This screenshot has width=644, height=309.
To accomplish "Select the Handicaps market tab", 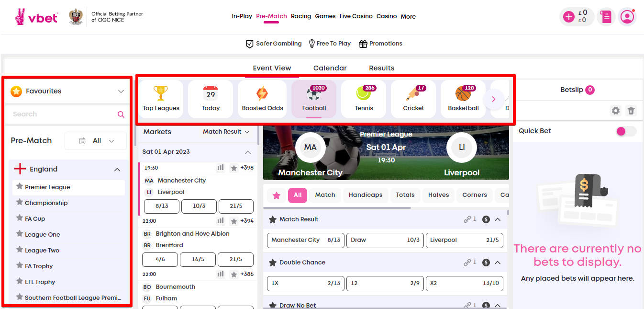I will pyautogui.click(x=366, y=195).
